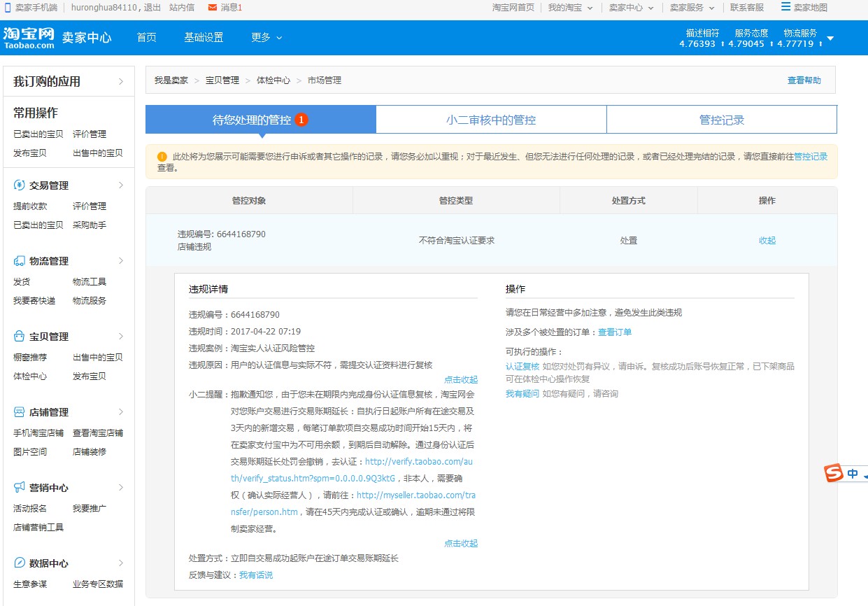868x606 pixels.
Task: Click username huronghua84110
Action: pos(104,8)
